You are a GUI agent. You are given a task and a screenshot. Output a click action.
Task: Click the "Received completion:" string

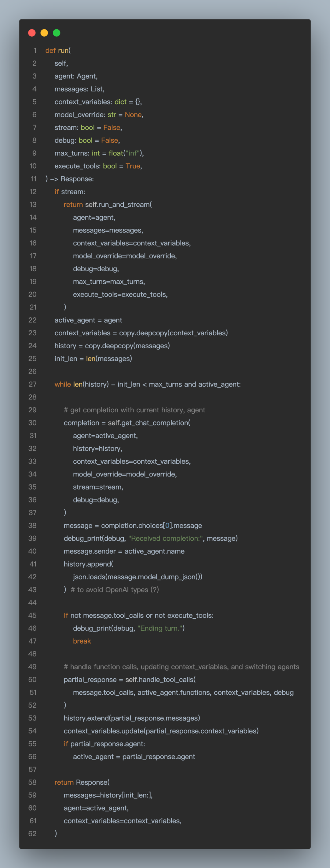coord(166,538)
